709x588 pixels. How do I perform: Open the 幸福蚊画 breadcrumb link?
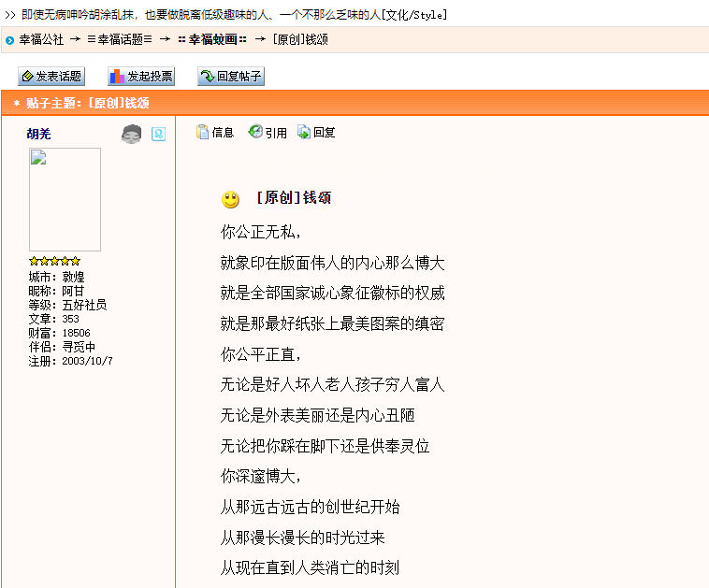(x=212, y=40)
